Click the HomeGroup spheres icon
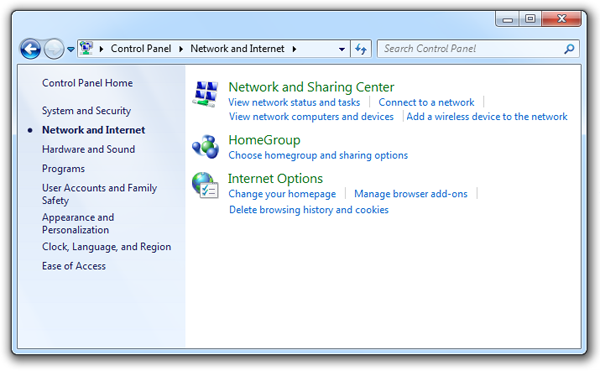Viewport: 600px width, 371px height. 205,146
